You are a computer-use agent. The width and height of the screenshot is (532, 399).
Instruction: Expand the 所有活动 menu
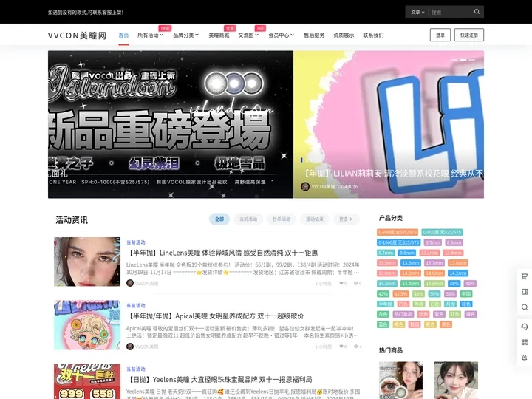(150, 35)
